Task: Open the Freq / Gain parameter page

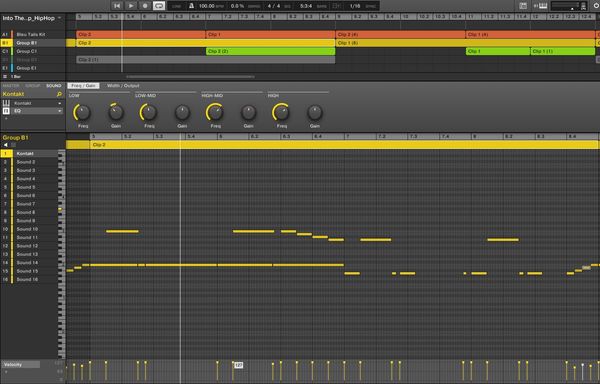Action: click(x=83, y=86)
